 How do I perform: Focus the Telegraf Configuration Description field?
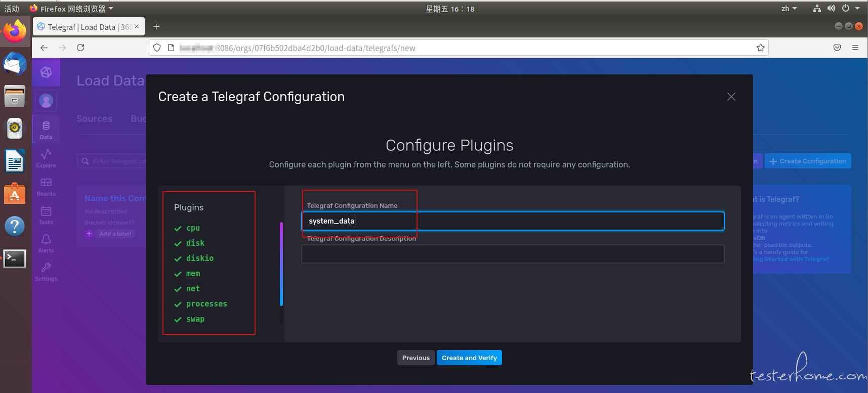pos(513,254)
